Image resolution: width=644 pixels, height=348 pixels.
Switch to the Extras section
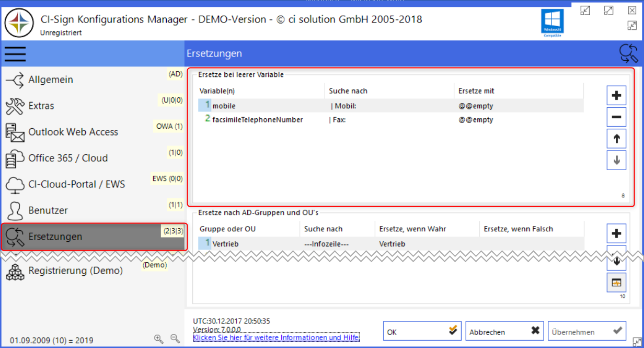tap(41, 106)
